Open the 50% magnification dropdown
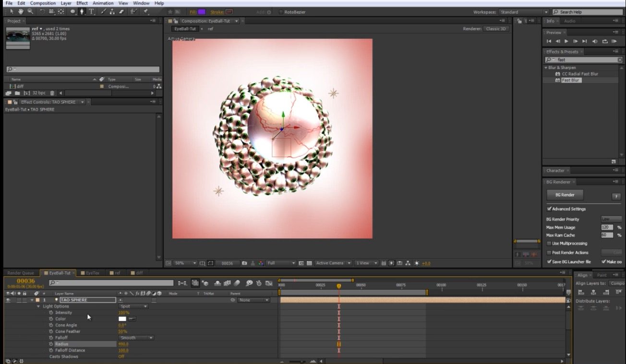The height and width of the screenshot is (364, 626). (185, 263)
